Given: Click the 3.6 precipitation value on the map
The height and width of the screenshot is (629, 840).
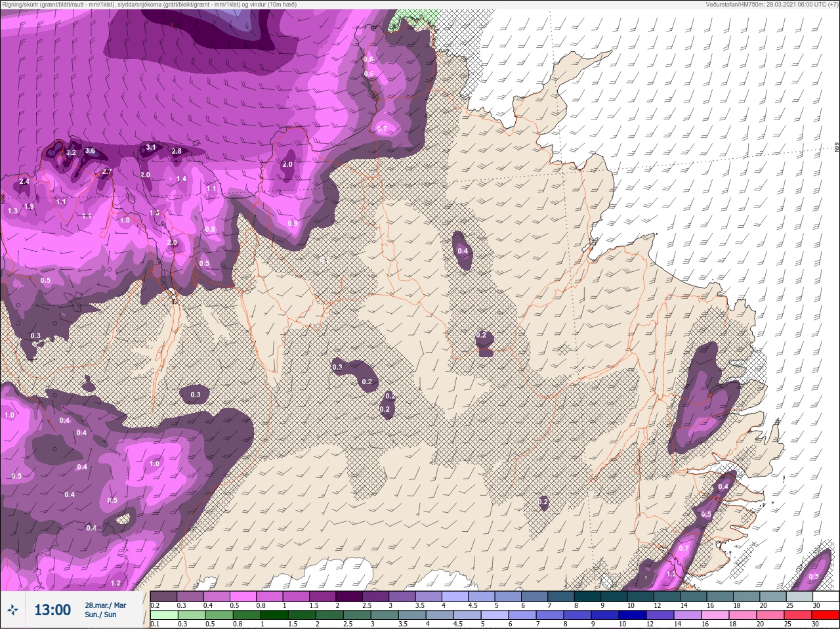Looking at the screenshot, I should point(90,151).
